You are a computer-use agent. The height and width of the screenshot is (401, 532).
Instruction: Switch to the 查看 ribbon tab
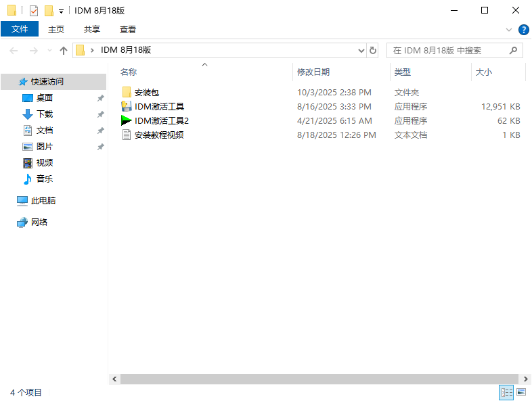point(128,29)
